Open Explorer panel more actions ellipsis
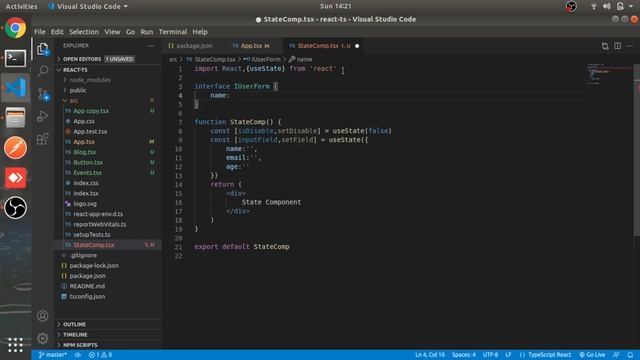 pyautogui.click(x=151, y=46)
